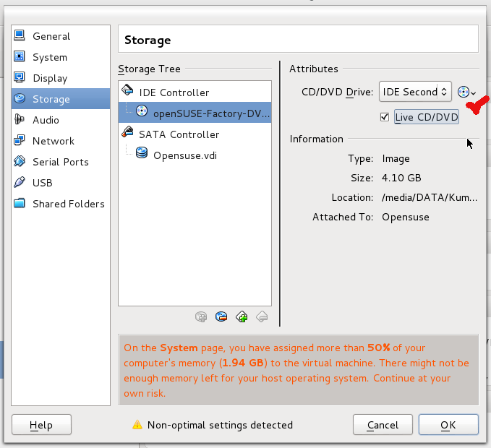Click the Non-optimal settings detected text
The width and height of the screenshot is (491, 448).
220,425
